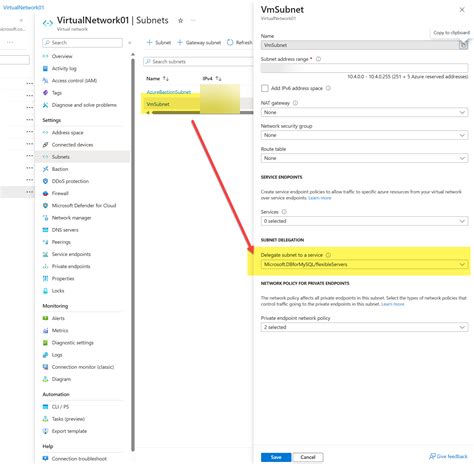Focus the Search subnets field
The image size is (474, 464).
198,62
